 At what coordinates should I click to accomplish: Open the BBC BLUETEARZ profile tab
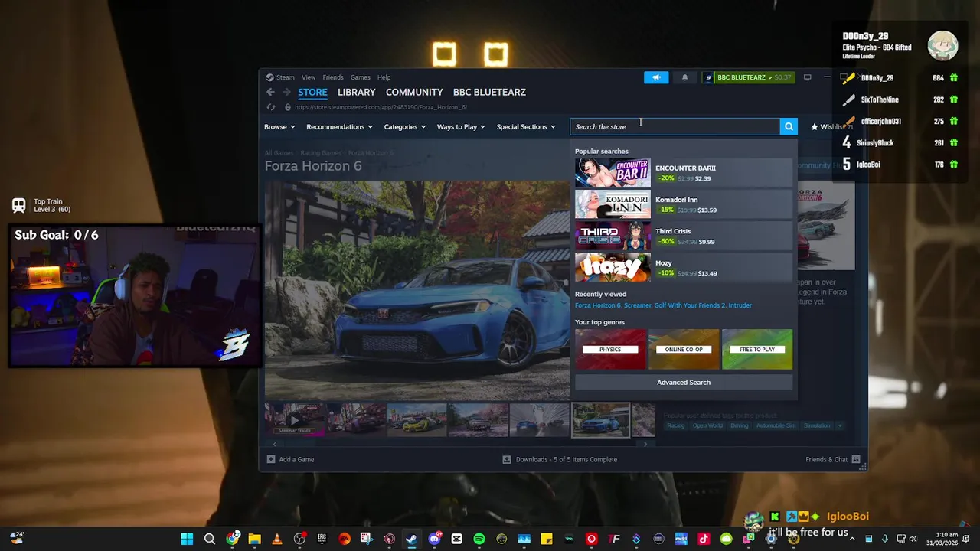tap(489, 92)
